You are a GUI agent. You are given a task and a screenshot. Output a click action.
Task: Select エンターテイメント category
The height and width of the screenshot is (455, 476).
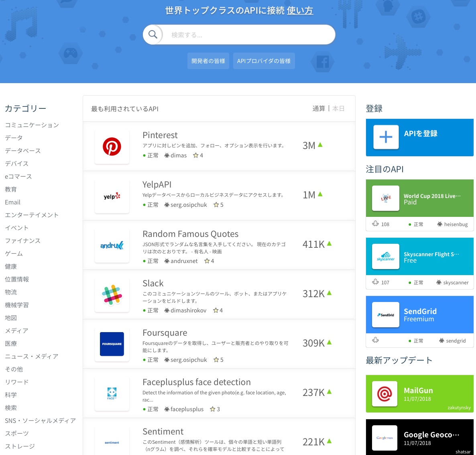tap(32, 215)
